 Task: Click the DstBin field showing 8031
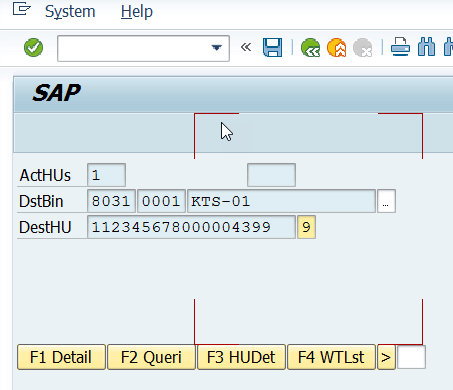(111, 201)
